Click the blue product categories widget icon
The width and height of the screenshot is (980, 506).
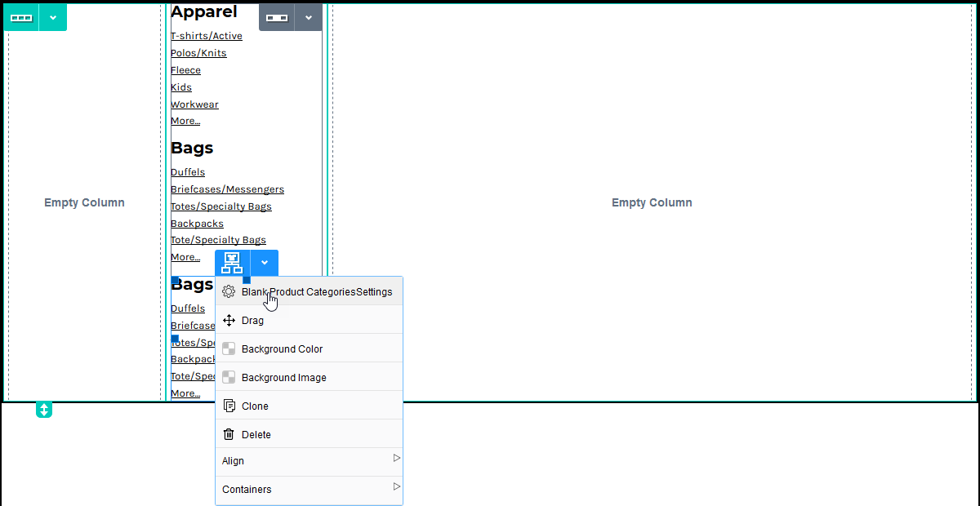[233, 263]
